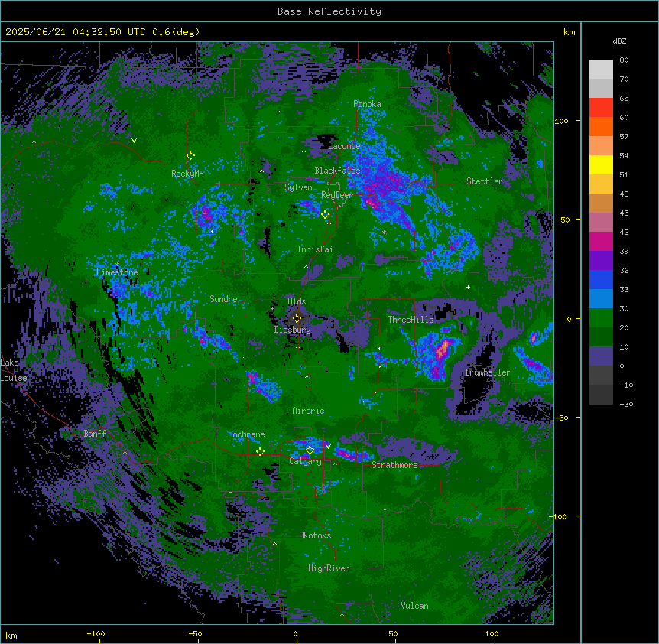Click the Ponoka city label

[x=367, y=104]
